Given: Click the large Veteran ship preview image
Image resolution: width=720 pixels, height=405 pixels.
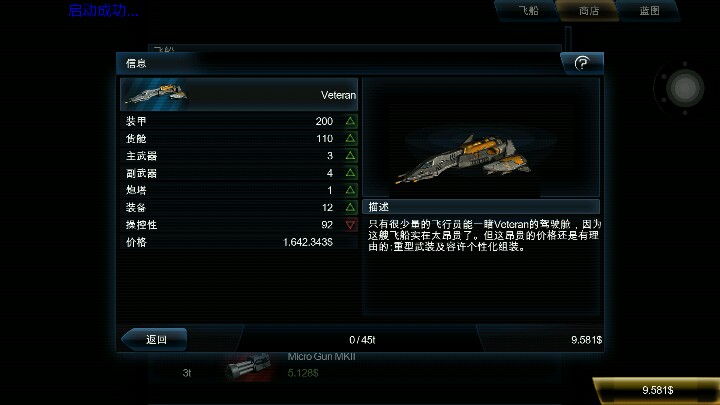Looking at the screenshot, I should coord(464,158).
